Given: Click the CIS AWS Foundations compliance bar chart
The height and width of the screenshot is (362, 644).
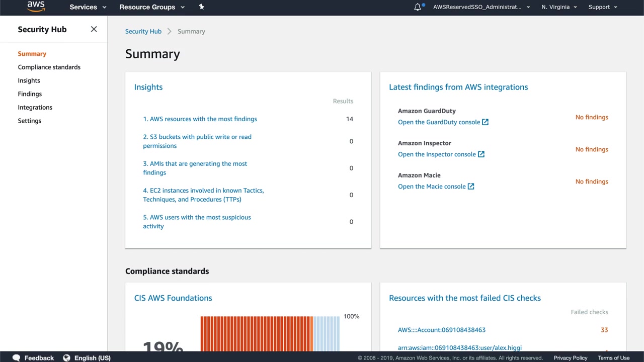Looking at the screenshot, I should (x=270, y=333).
